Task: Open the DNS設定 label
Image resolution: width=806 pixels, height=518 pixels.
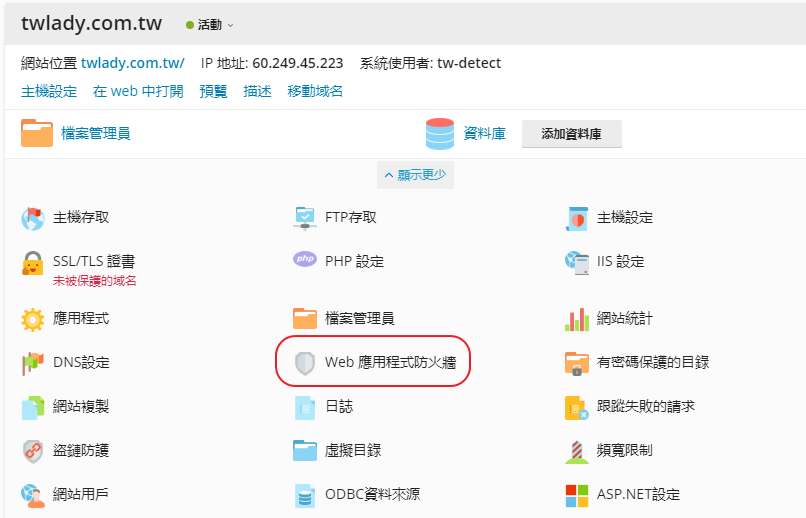Action: pyautogui.click(x=81, y=362)
